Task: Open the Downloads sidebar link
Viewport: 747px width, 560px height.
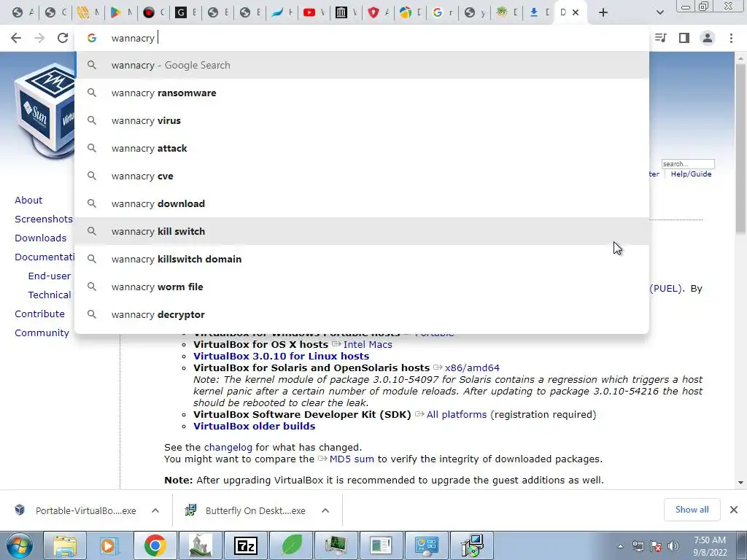Action: tap(41, 238)
